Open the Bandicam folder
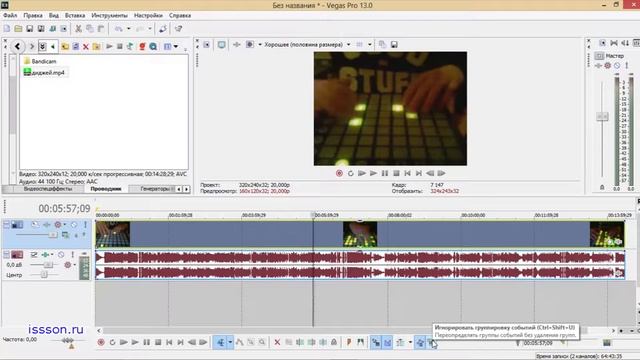The width and height of the screenshot is (640, 360). [x=40, y=61]
